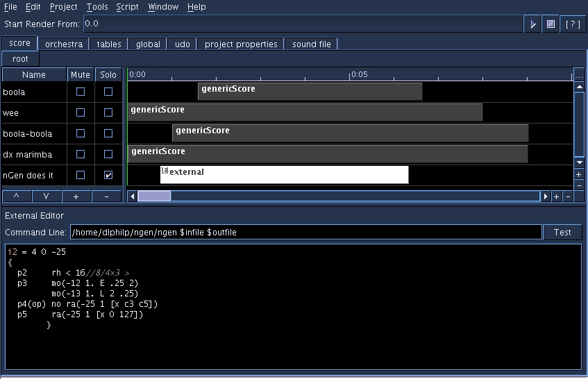This screenshot has height=379, width=588.
Task: Open the [?] help button
Action: tap(573, 24)
